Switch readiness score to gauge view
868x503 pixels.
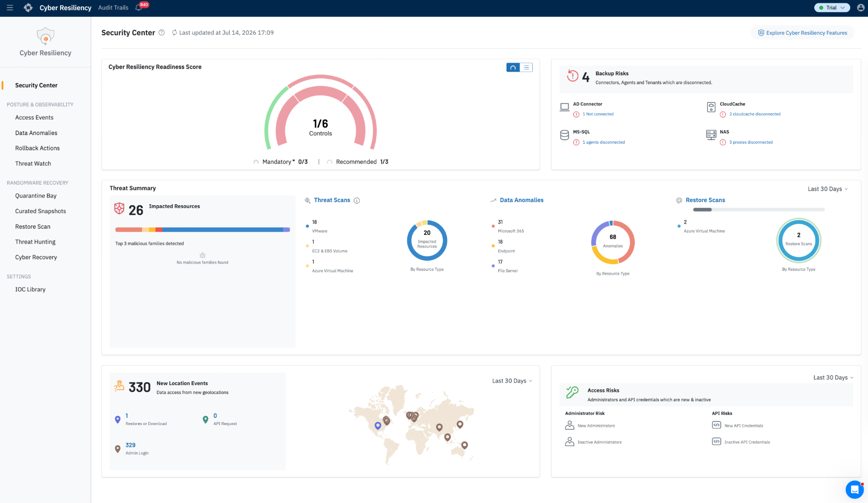pos(513,67)
